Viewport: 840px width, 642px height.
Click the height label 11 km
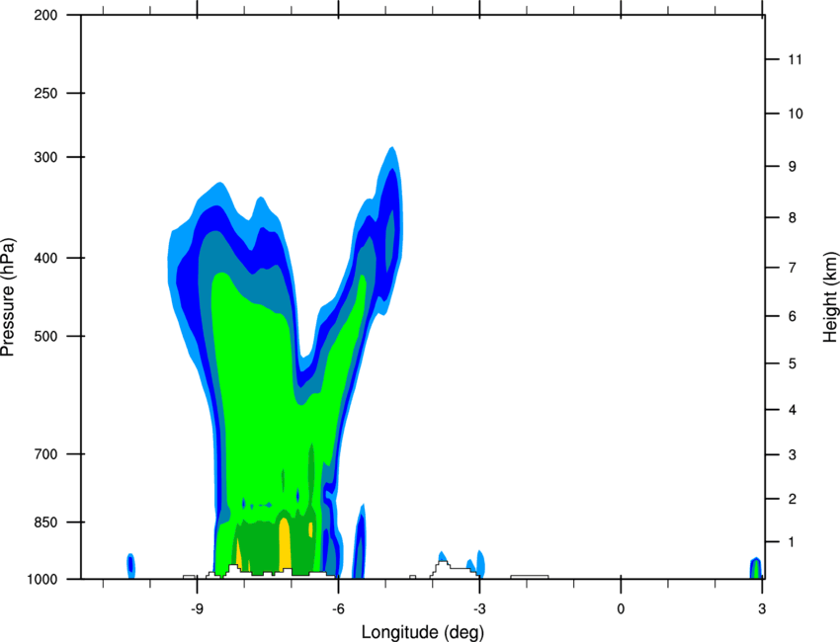click(795, 59)
